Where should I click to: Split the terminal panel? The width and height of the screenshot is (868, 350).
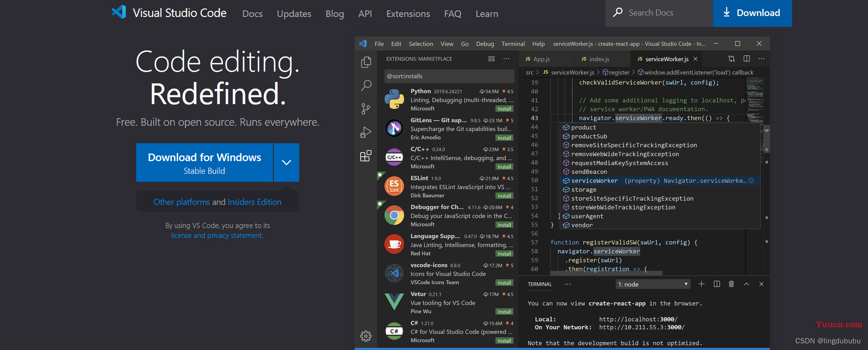pyautogui.click(x=717, y=284)
